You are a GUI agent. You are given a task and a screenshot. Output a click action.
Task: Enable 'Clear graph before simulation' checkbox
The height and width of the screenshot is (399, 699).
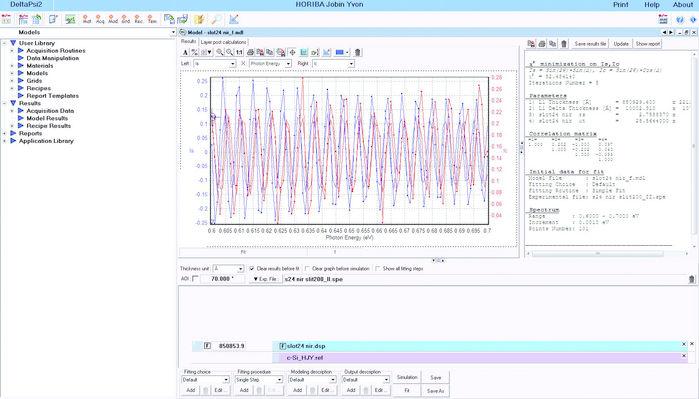pos(307,268)
